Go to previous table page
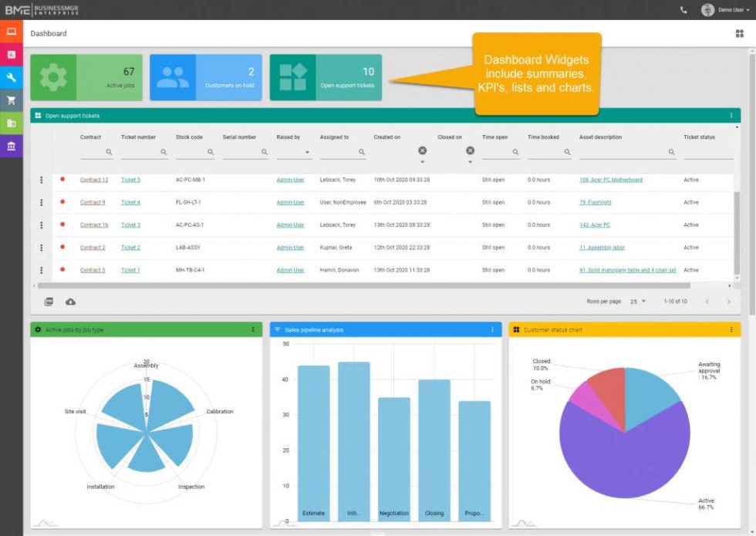 click(707, 302)
